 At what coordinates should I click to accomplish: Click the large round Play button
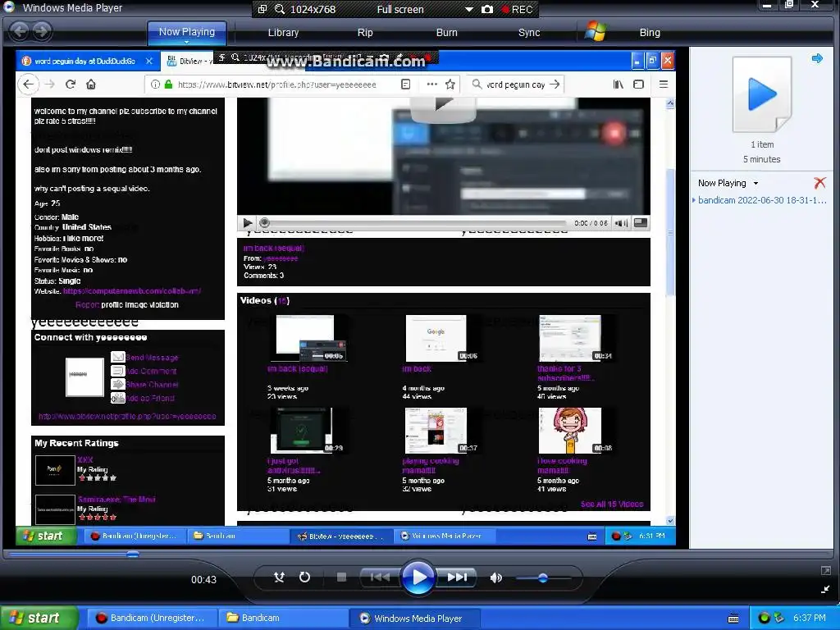(x=418, y=577)
